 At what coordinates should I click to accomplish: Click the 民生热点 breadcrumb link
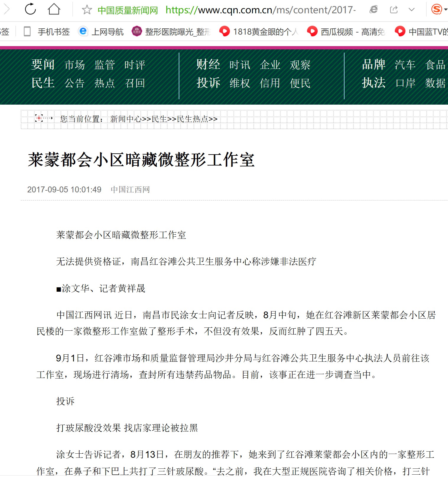tap(192, 119)
